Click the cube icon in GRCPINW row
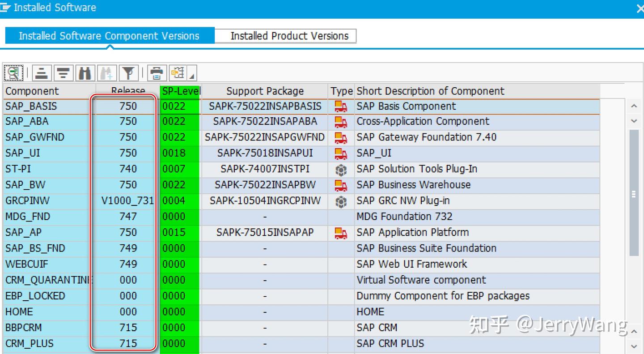The height and width of the screenshot is (354, 644). [x=341, y=201]
